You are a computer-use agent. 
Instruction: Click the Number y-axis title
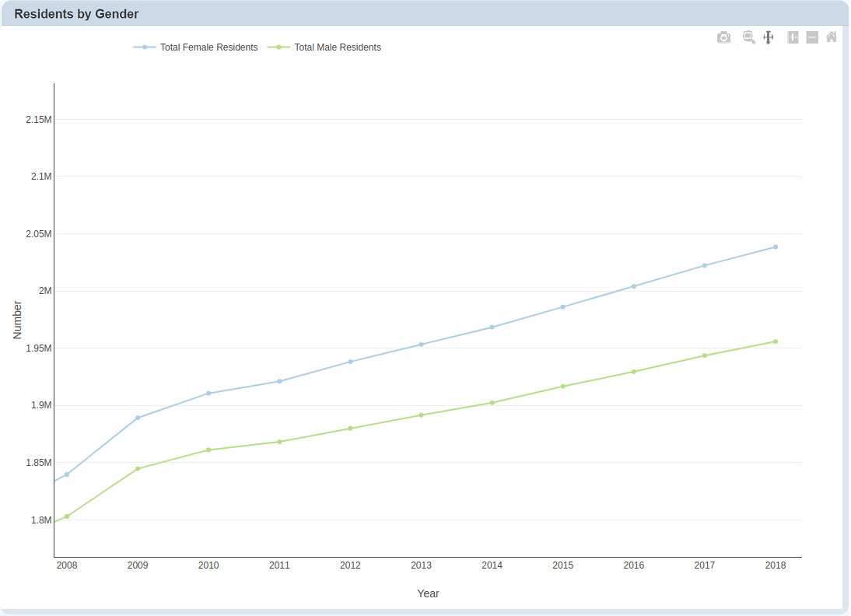pyautogui.click(x=18, y=320)
